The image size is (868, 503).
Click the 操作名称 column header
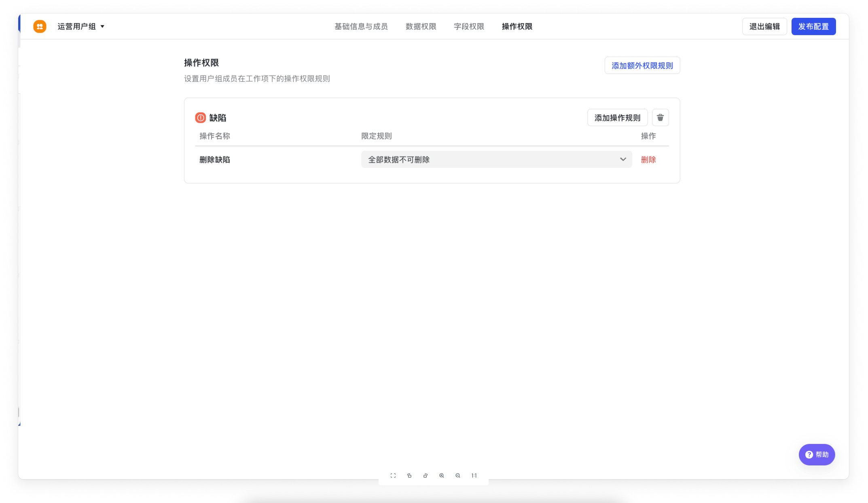tap(214, 136)
